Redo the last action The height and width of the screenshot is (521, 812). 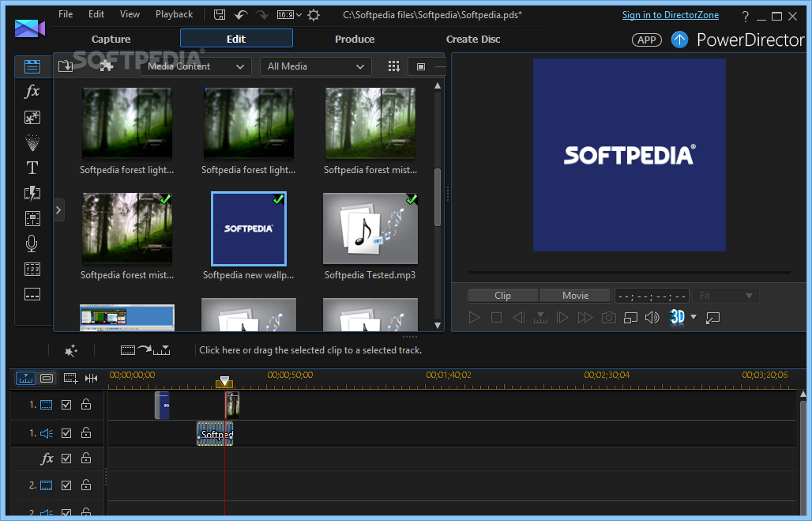(x=262, y=15)
